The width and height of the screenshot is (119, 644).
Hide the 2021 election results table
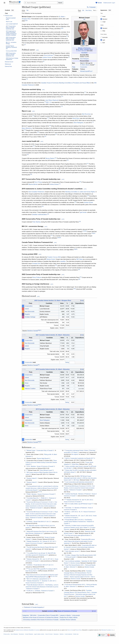(82, 335)
